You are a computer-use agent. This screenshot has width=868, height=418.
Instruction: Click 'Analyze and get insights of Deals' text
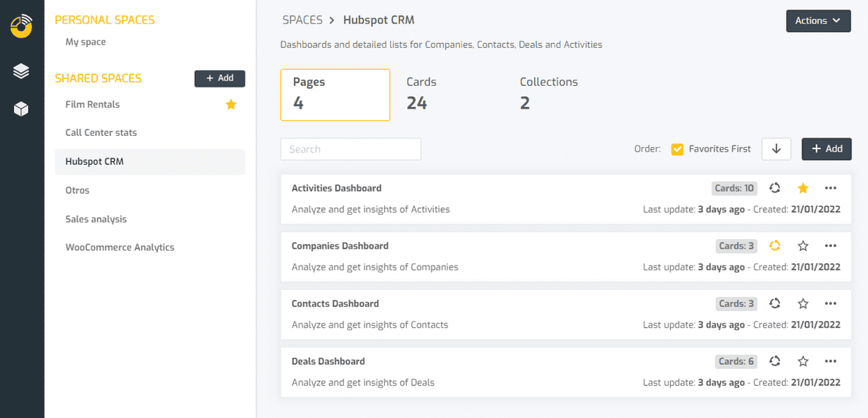pyautogui.click(x=363, y=383)
